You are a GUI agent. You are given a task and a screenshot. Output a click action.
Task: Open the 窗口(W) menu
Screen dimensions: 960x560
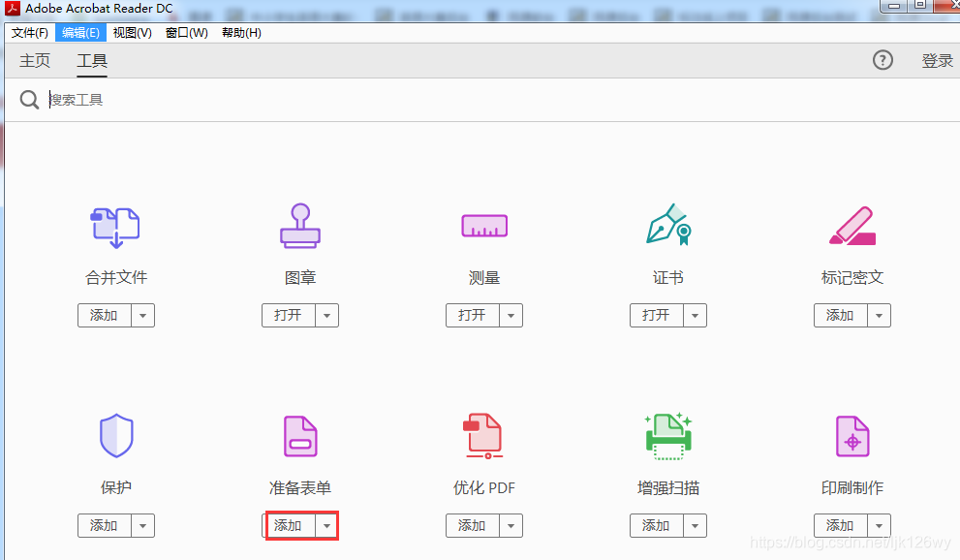coord(187,32)
